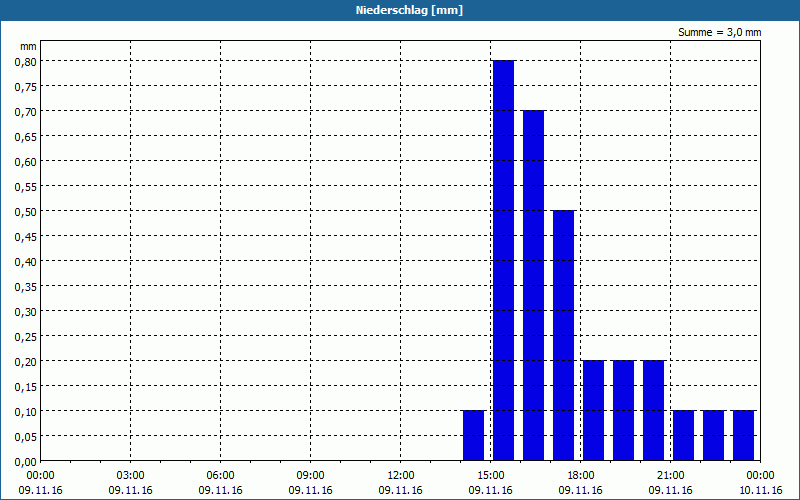Click the first 0,20 mm bar after 18:00
800x500 pixels.
point(593,411)
